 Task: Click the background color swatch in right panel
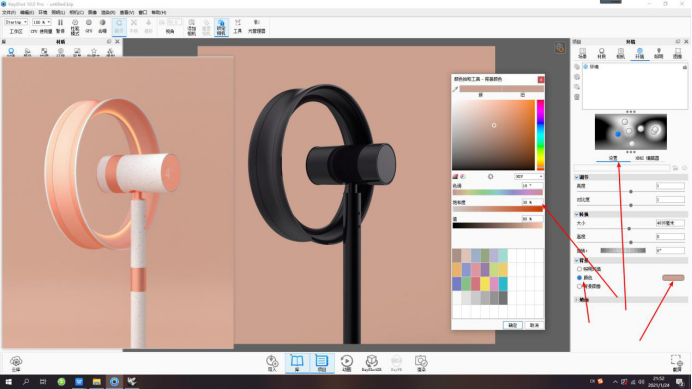coord(673,278)
